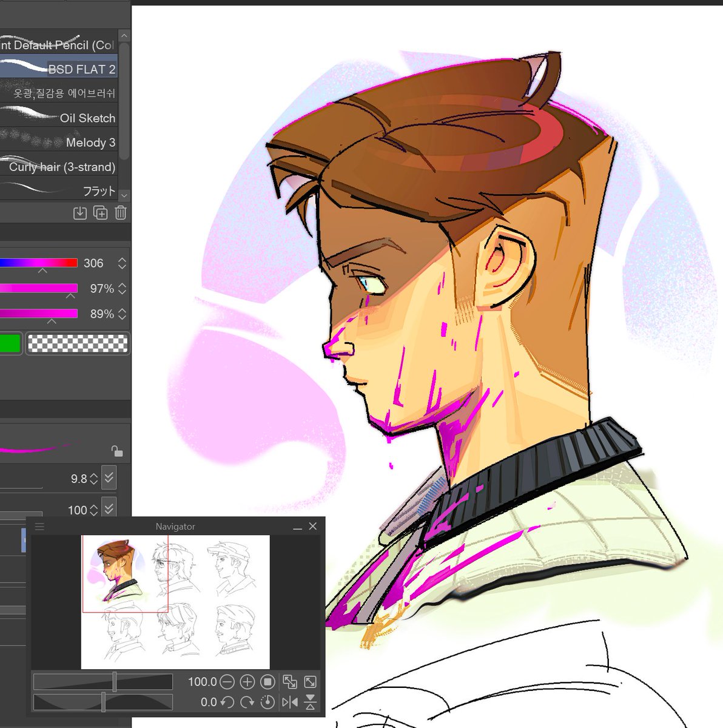Lock tool property with padlock icon

(117, 451)
